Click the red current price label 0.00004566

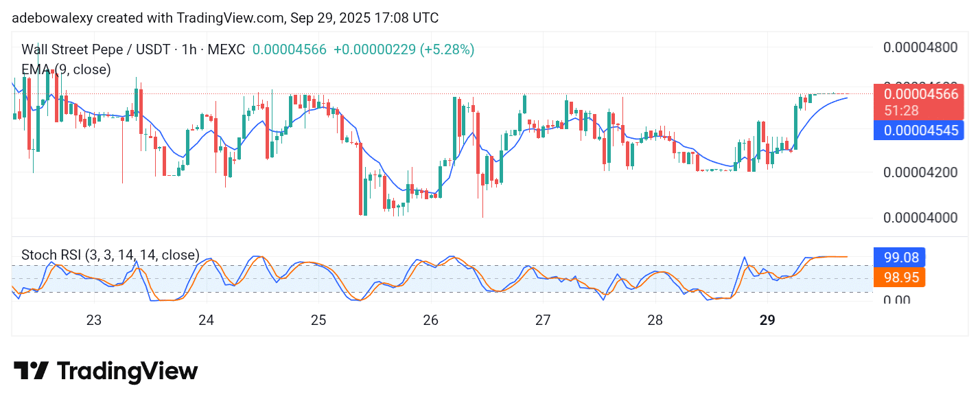tap(920, 95)
